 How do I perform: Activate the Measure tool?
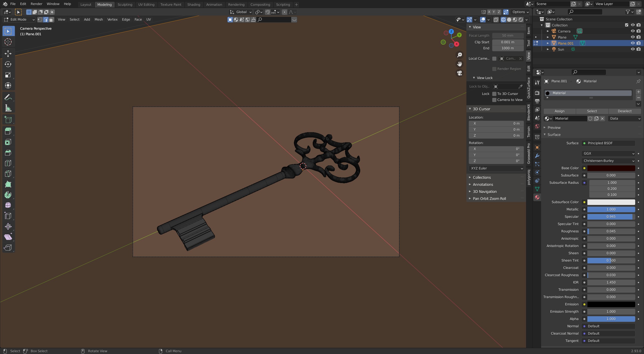coord(8,108)
